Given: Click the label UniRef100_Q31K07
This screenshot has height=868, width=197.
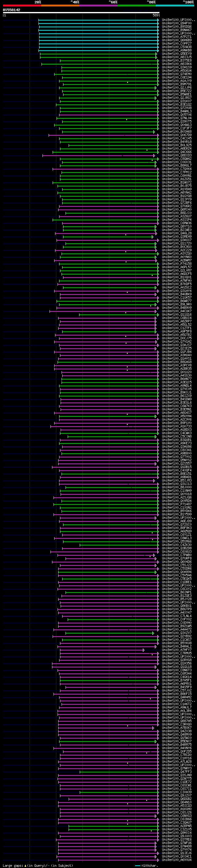Looking at the screenshot, I should (x=176, y=101).
